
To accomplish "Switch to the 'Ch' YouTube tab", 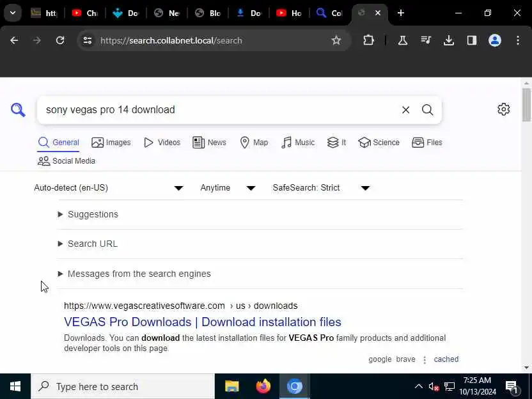I will click(x=85, y=13).
